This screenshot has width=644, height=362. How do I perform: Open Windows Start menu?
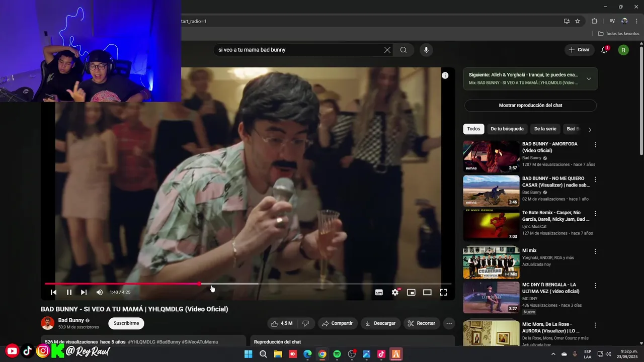pyautogui.click(x=248, y=354)
